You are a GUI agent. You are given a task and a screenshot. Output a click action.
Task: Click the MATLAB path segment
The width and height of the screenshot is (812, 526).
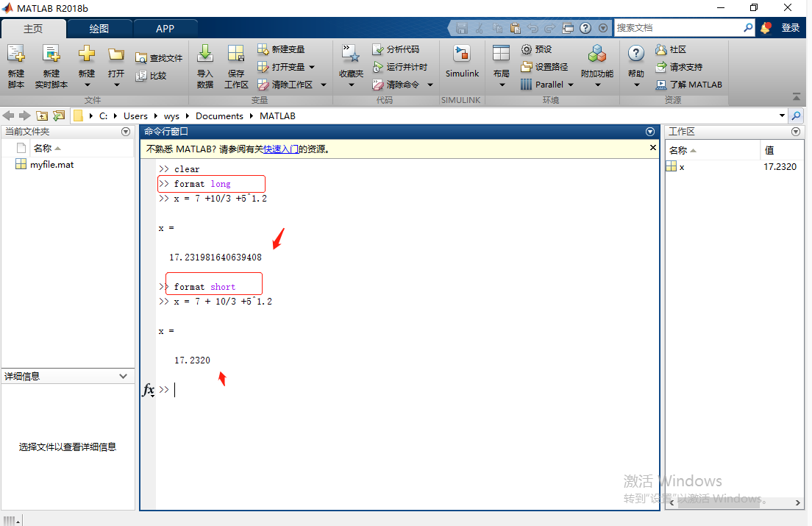[277, 116]
